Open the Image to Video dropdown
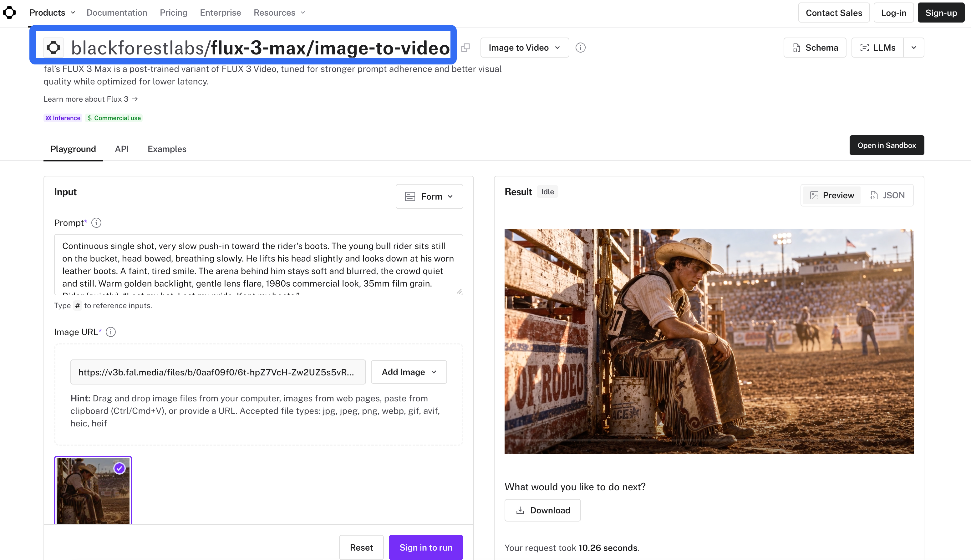The width and height of the screenshot is (971, 560). 525,48
